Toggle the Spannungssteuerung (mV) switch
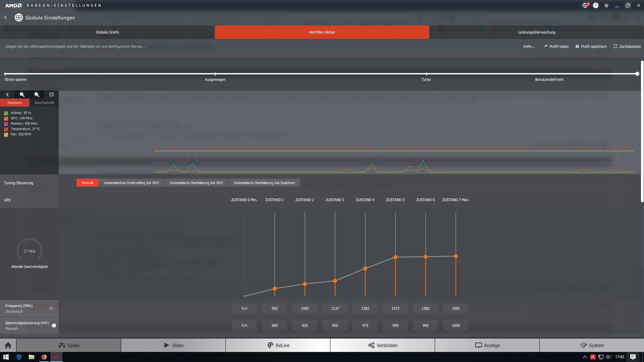This screenshot has width=644, height=362. 52,325
